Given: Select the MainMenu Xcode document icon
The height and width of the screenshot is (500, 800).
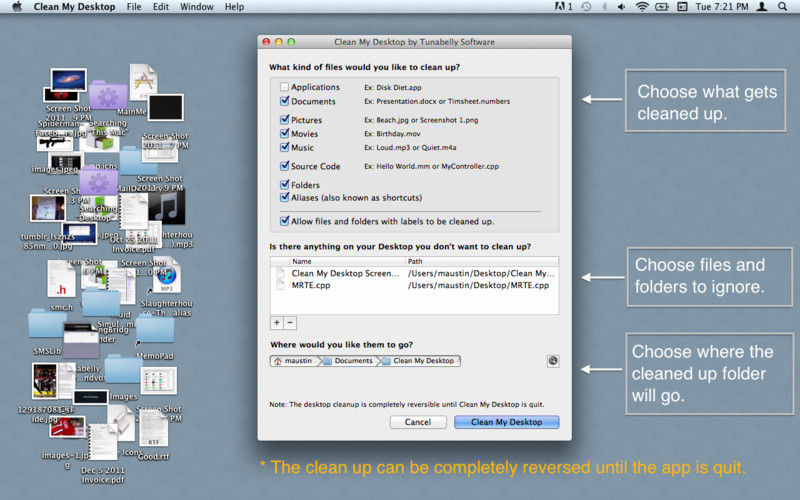Looking at the screenshot, I should (143, 82).
